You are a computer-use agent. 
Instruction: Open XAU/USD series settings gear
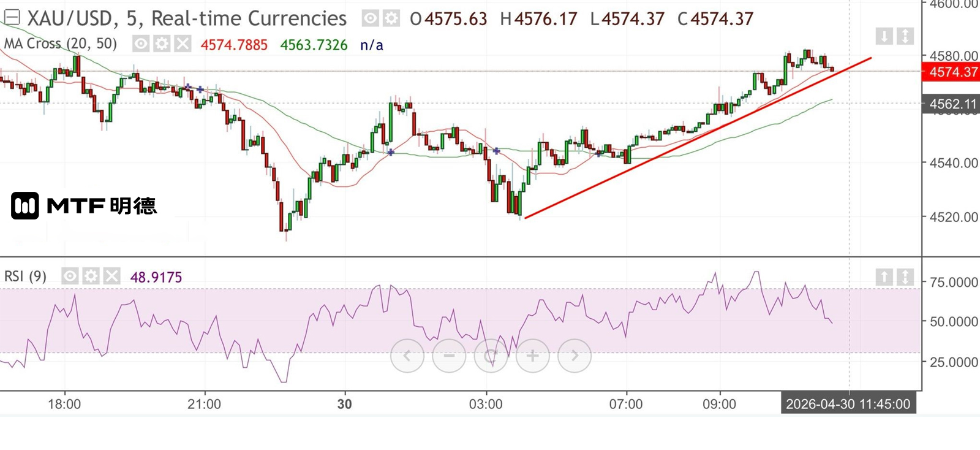click(391, 18)
